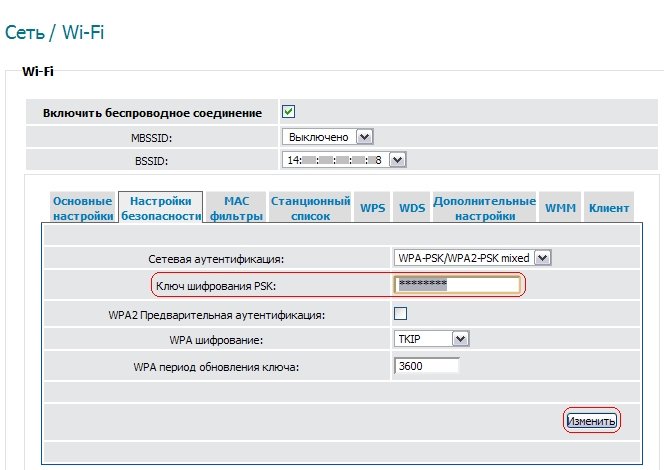
Task: Open the 'Дополнительные настройки' tab
Action: tap(485, 207)
